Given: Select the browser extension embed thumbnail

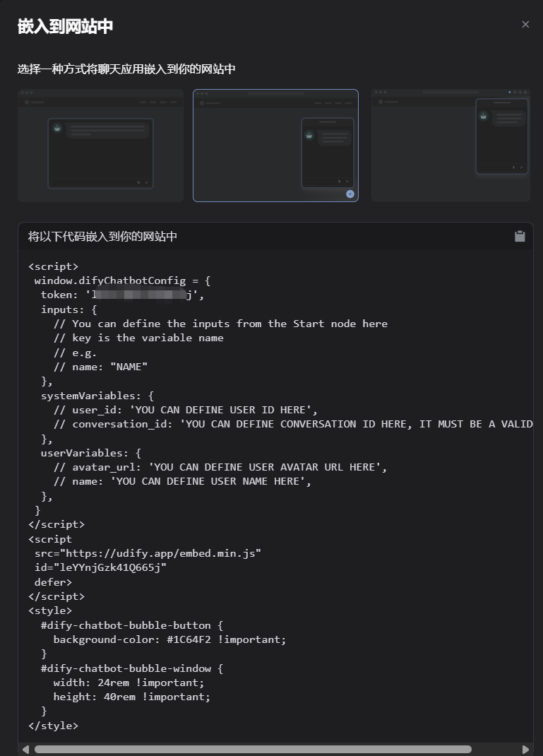Looking at the screenshot, I should coord(450,145).
